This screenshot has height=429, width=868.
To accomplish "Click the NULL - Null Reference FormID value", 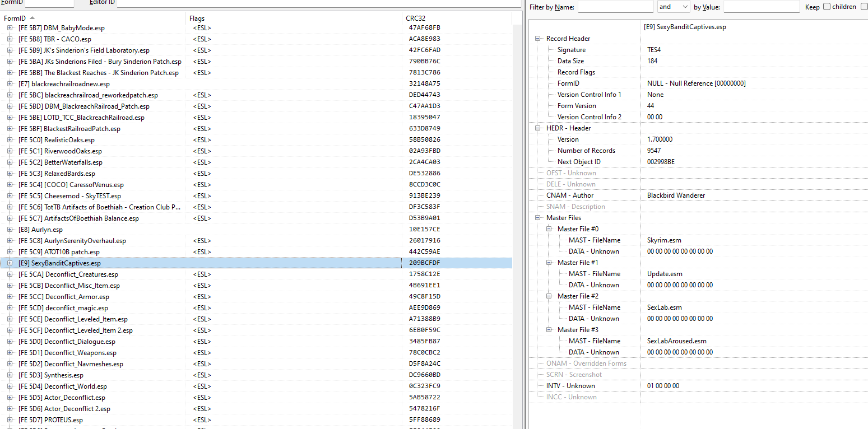I will coord(696,83).
